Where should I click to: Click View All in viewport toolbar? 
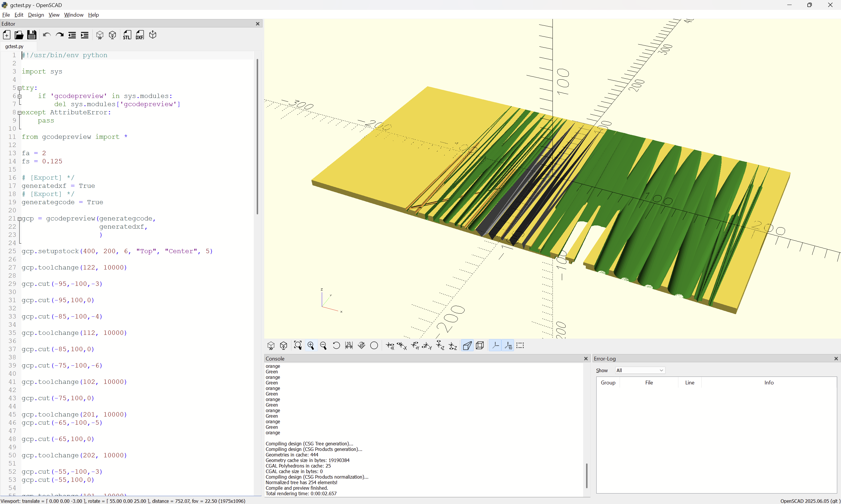(298, 345)
